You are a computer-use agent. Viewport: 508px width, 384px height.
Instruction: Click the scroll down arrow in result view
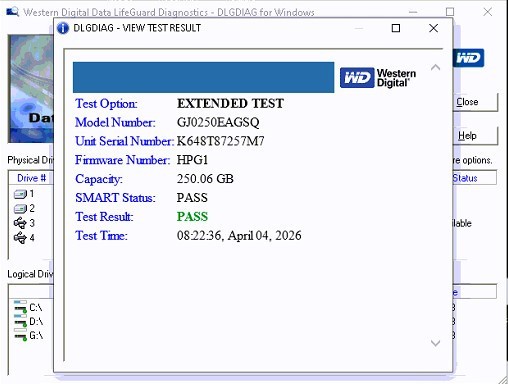click(435, 343)
